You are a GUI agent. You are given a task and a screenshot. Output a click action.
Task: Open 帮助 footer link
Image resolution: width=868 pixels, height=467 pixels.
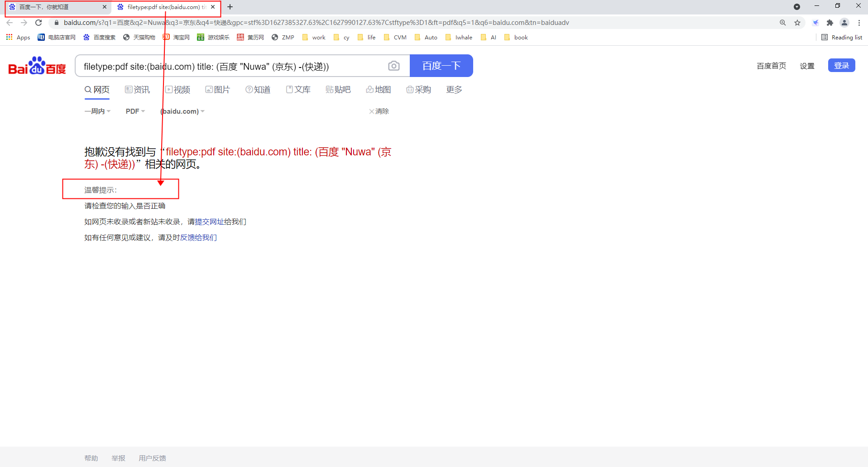[x=91, y=458]
